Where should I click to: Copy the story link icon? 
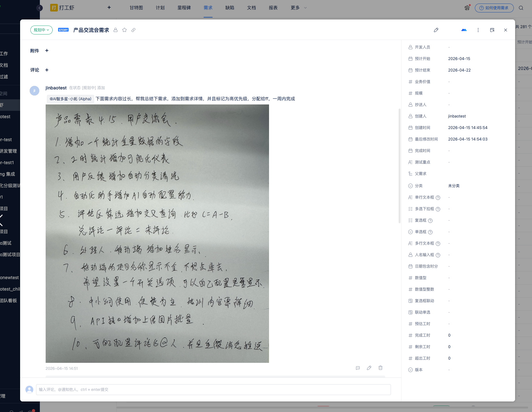point(133,30)
